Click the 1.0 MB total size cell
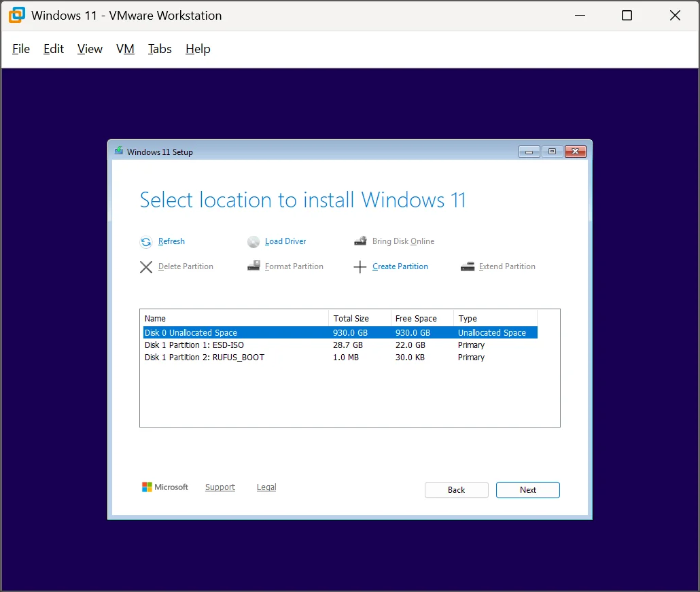 tap(346, 357)
